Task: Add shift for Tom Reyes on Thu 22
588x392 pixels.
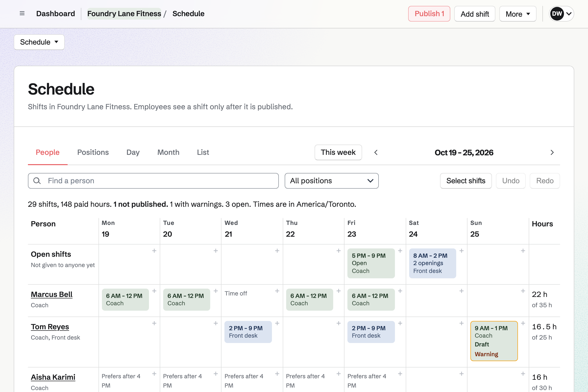Action: [339, 323]
